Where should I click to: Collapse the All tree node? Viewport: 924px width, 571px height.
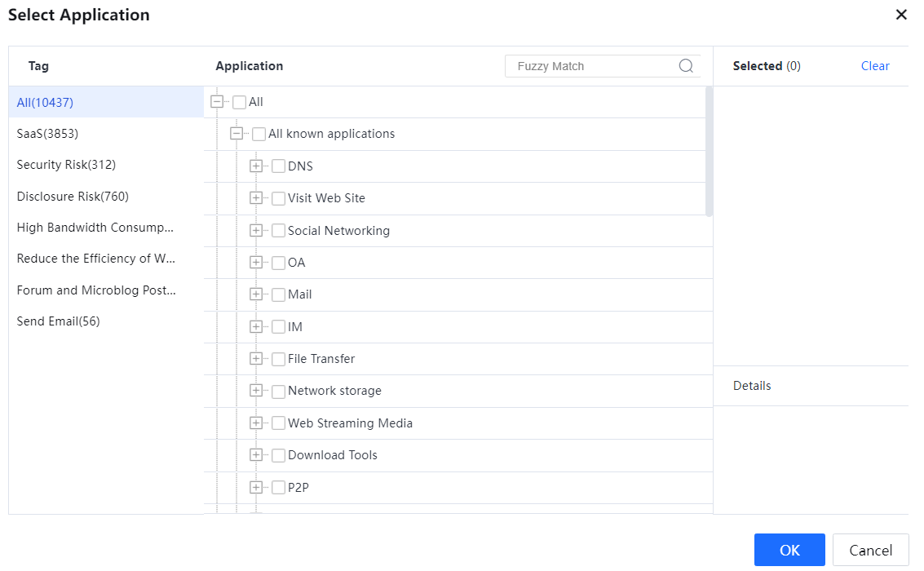coord(217,102)
